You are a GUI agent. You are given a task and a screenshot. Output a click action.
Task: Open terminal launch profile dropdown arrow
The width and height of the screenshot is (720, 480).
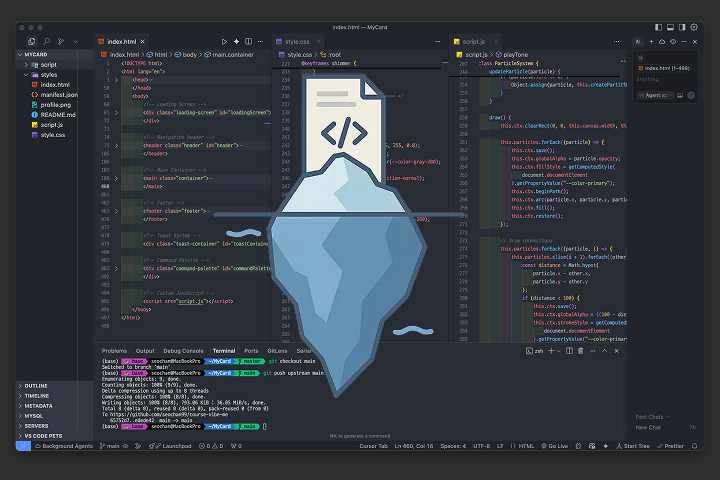(559, 351)
